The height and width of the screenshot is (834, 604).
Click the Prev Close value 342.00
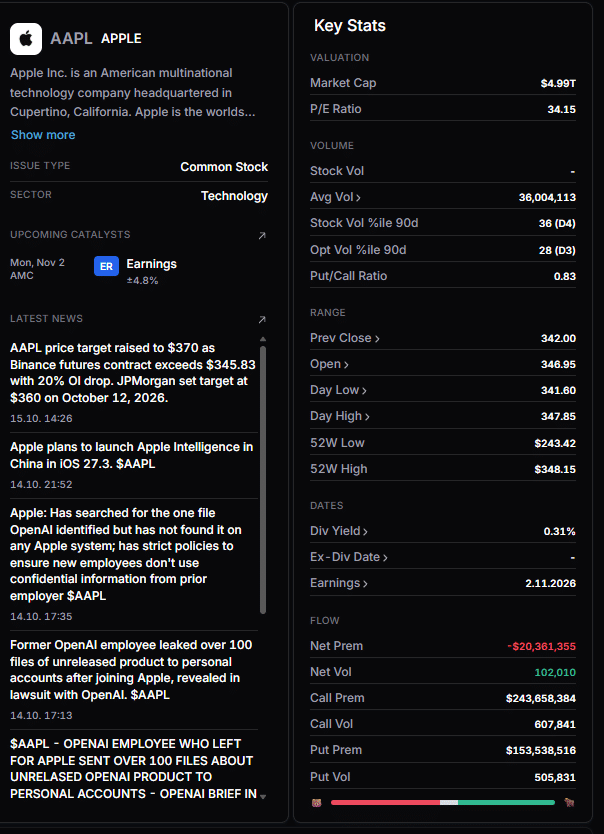pos(558,339)
